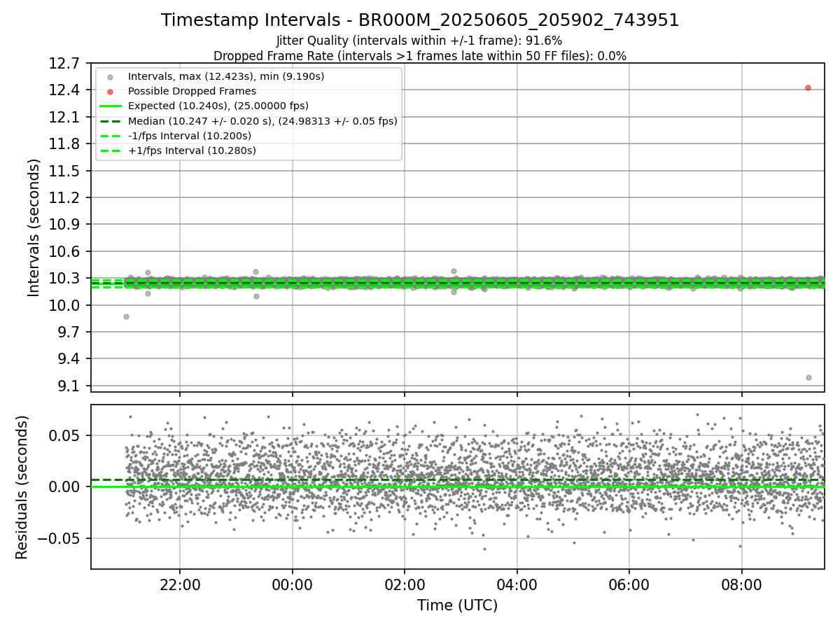Click the low outlier point near 9.9 seconds
Image resolution: width=840 pixels, height=630 pixels.
point(126,316)
